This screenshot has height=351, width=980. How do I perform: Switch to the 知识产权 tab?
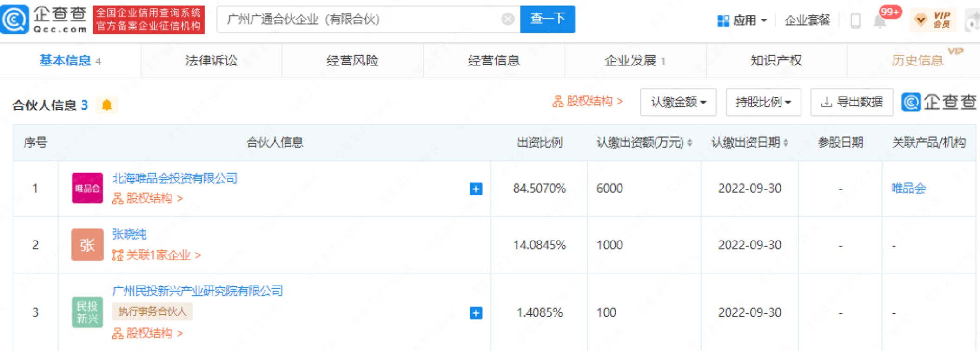[x=776, y=60]
